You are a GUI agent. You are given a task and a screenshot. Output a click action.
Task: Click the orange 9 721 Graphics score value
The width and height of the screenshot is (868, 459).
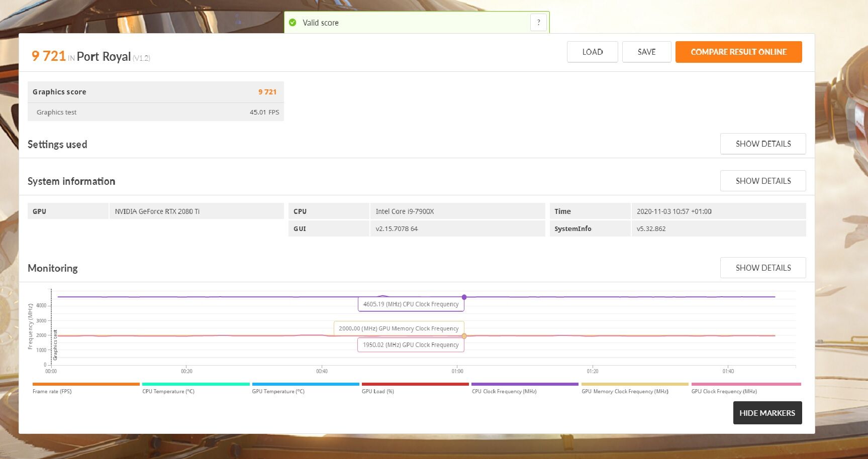point(267,92)
